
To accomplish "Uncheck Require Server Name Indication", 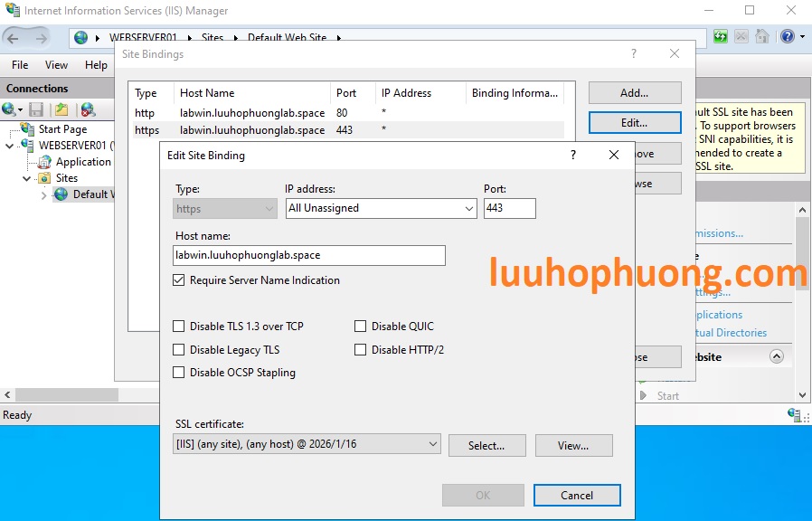I will click(178, 280).
